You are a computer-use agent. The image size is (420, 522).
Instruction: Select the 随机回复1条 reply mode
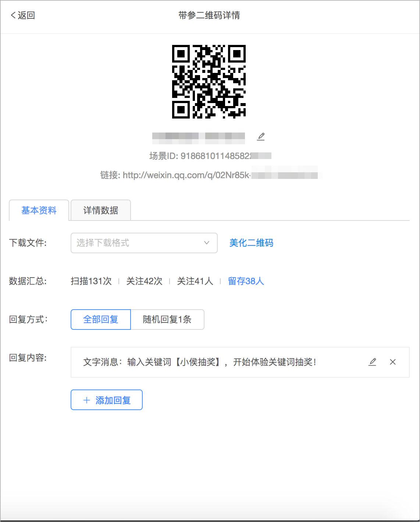tap(167, 319)
